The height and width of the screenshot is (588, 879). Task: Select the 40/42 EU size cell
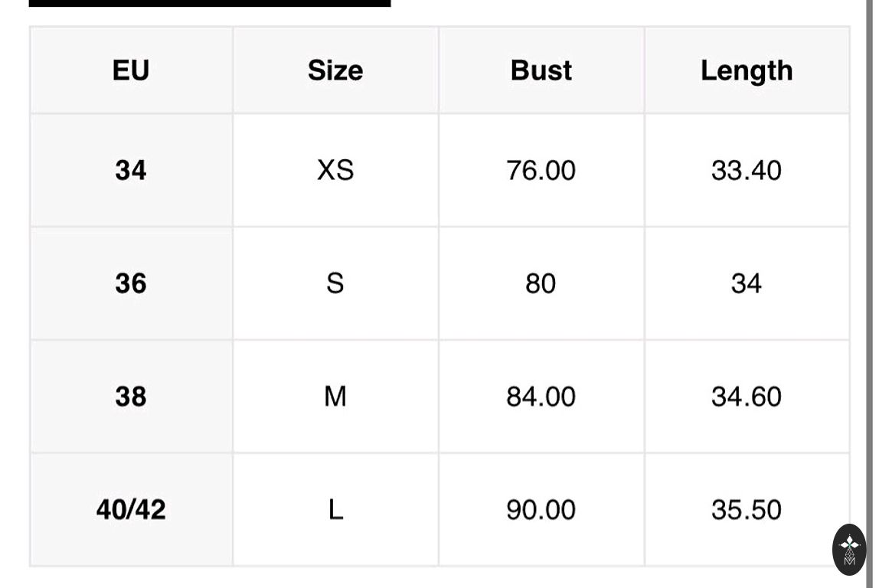[131, 510]
